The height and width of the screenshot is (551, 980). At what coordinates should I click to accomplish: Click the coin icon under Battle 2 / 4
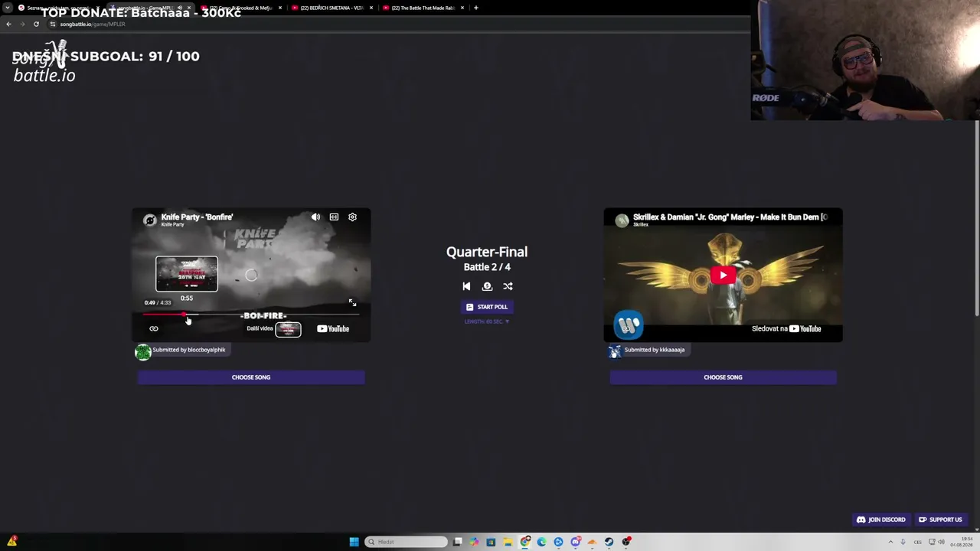[487, 286]
